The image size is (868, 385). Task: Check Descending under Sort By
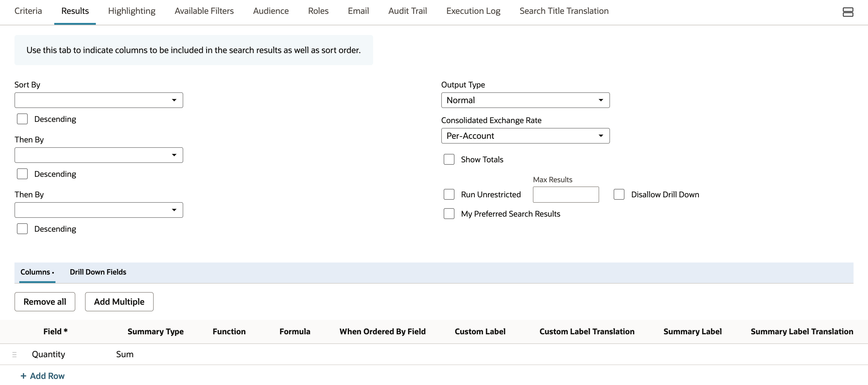[x=22, y=119]
